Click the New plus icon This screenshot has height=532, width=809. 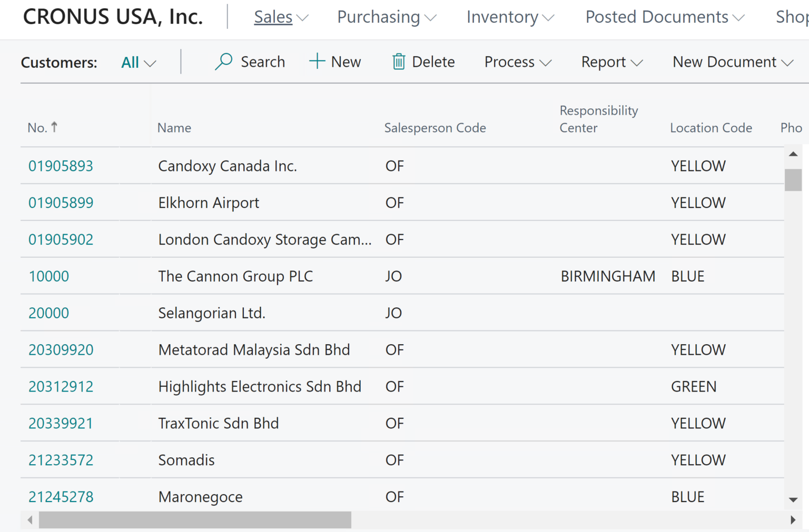(317, 62)
